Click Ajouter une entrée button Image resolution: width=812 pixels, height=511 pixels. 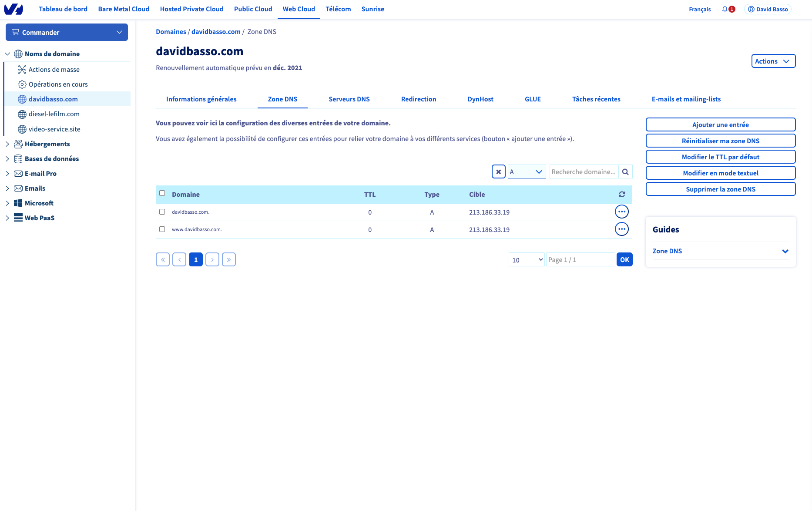[720, 125]
